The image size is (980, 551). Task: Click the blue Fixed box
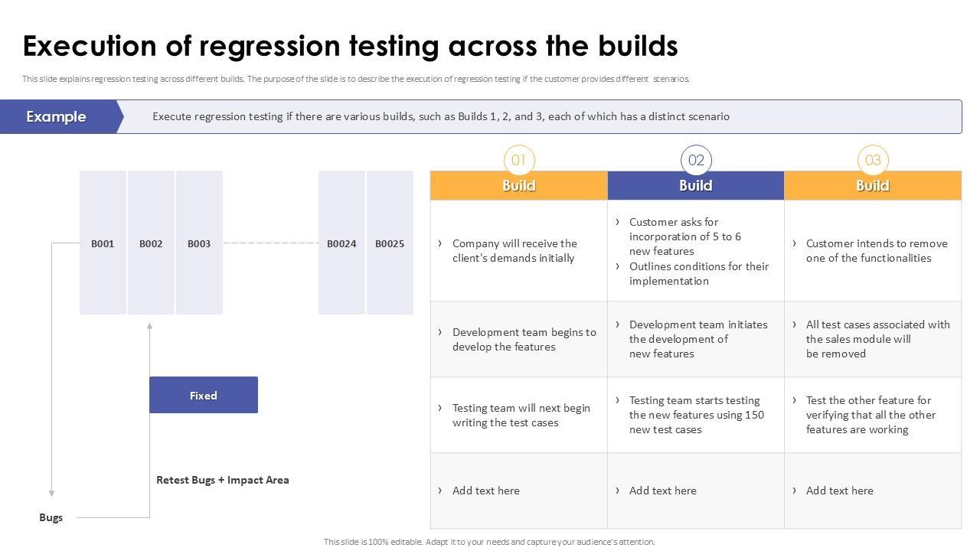pyautogui.click(x=204, y=395)
